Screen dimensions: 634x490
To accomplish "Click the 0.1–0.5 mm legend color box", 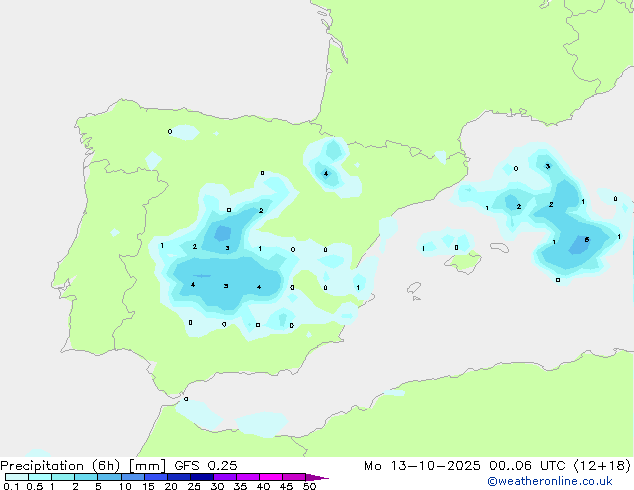I will click(17, 477).
